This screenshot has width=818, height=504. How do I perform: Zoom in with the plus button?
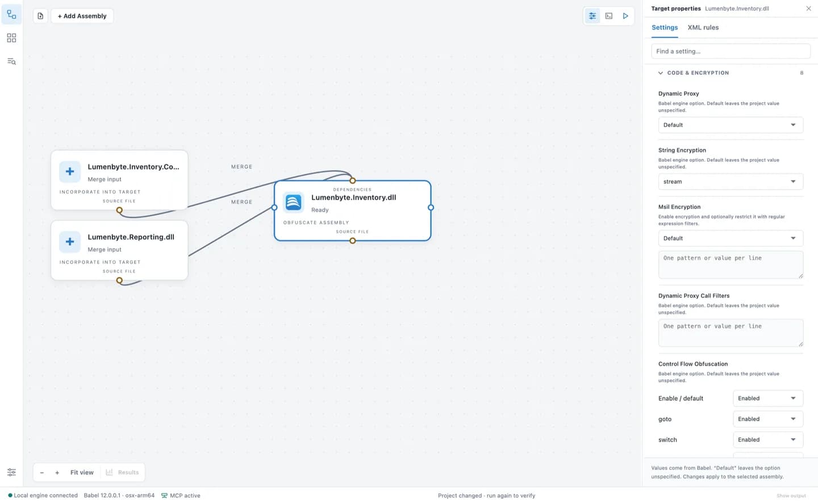coord(57,472)
